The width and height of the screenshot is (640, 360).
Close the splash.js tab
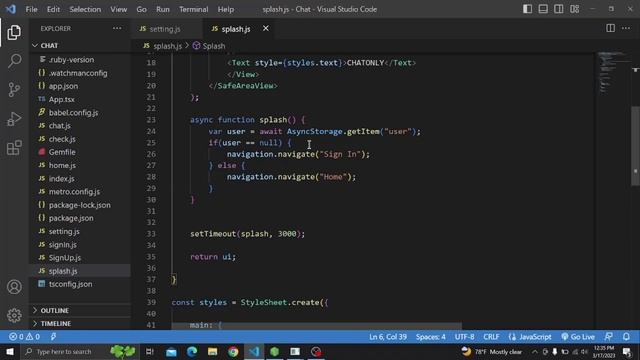266,28
